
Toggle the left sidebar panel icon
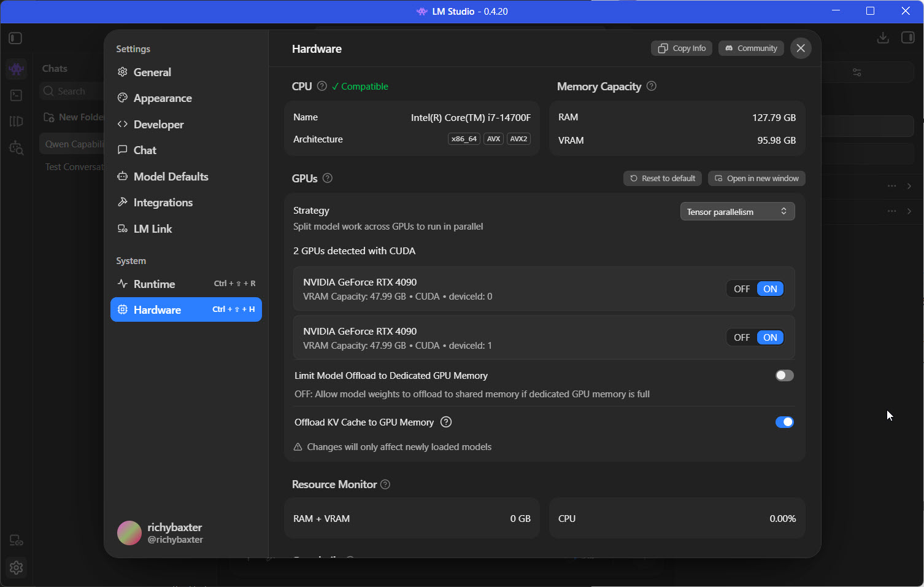pyautogui.click(x=16, y=38)
